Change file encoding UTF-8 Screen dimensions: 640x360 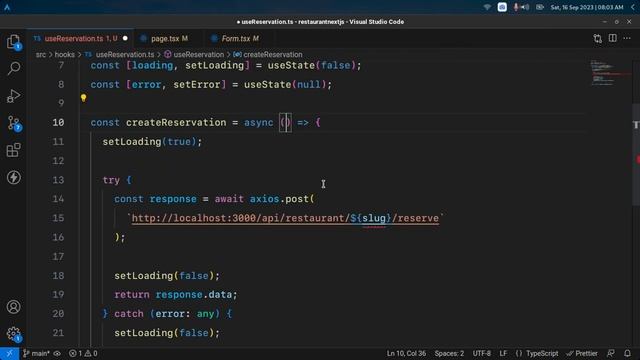pos(482,353)
